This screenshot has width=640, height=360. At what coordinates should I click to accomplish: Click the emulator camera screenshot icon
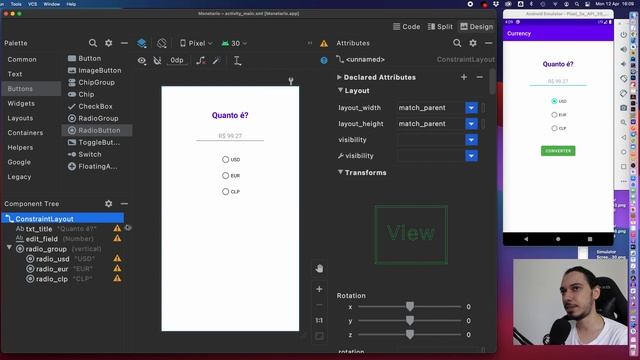(x=623, y=108)
